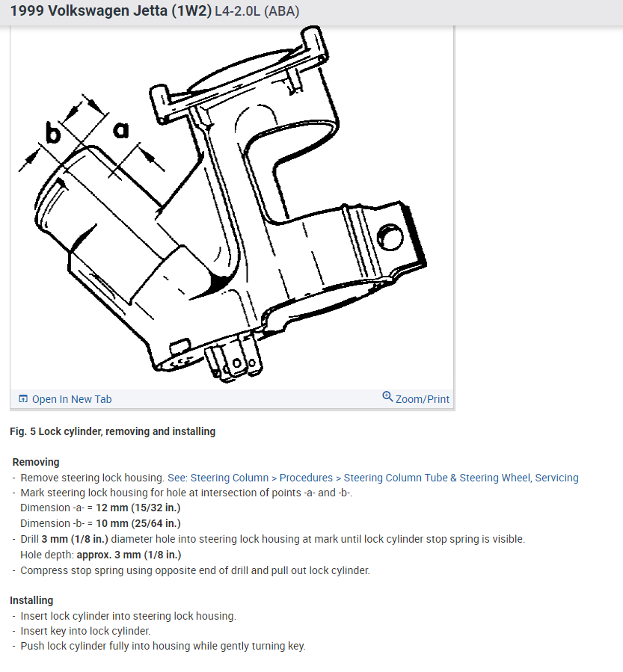Click the 'L4-2.0L (ABA)' engine label
This screenshot has height=672, width=623.
pyautogui.click(x=257, y=11)
